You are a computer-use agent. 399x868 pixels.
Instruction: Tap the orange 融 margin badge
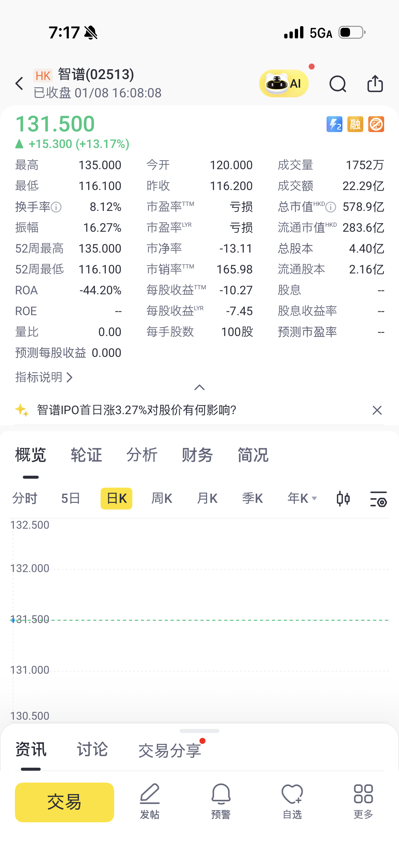click(x=355, y=124)
